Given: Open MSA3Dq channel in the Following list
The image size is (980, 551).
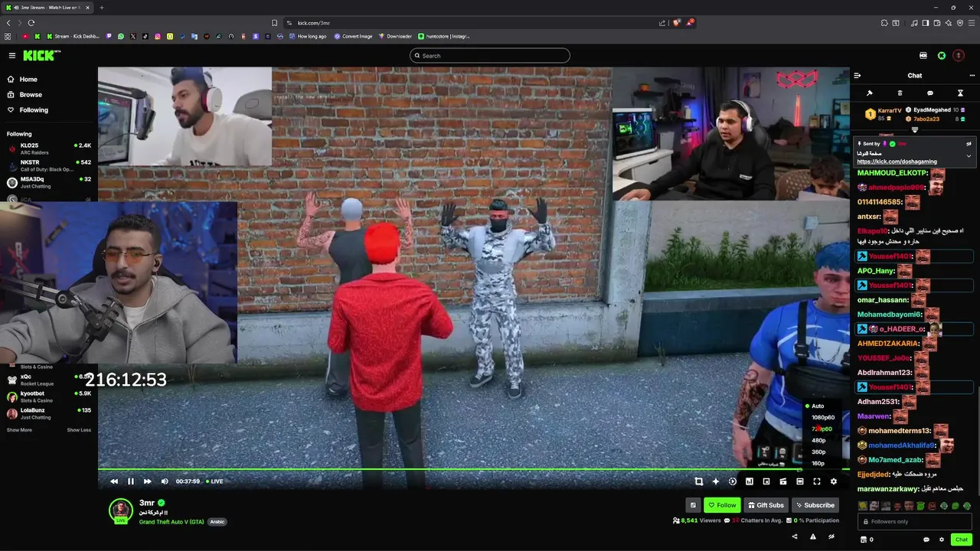Looking at the screenshot, I should [48, 182].
